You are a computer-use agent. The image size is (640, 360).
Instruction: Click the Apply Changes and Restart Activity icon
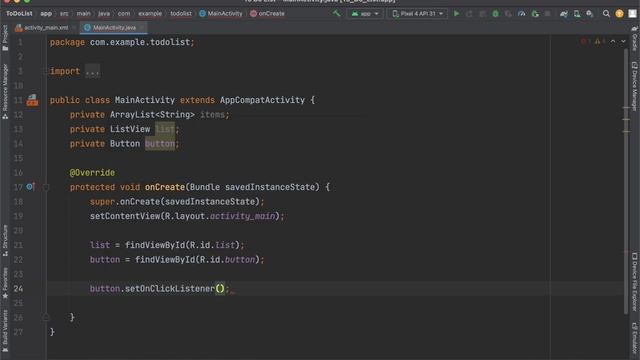469,13
